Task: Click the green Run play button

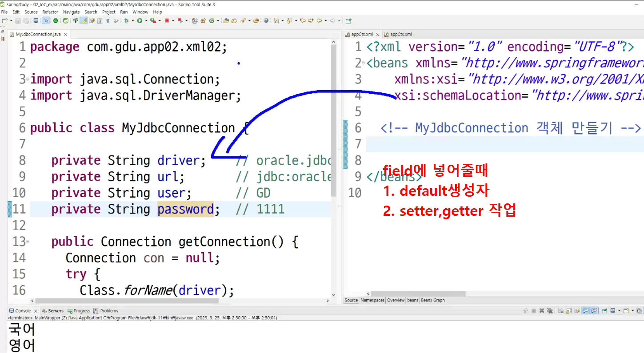Action: point(140,20)
